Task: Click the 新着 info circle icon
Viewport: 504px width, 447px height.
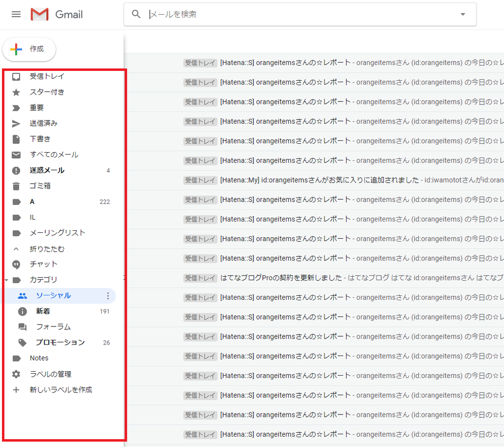Action: tap(23, 311)
